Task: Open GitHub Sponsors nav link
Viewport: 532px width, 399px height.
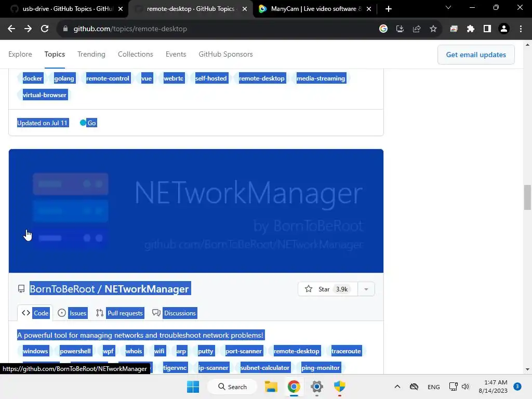Action: coord(225,54)
